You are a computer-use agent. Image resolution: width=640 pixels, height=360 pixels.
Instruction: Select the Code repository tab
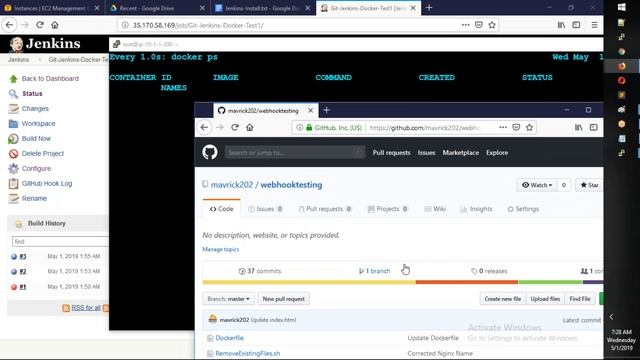(222, 209)
